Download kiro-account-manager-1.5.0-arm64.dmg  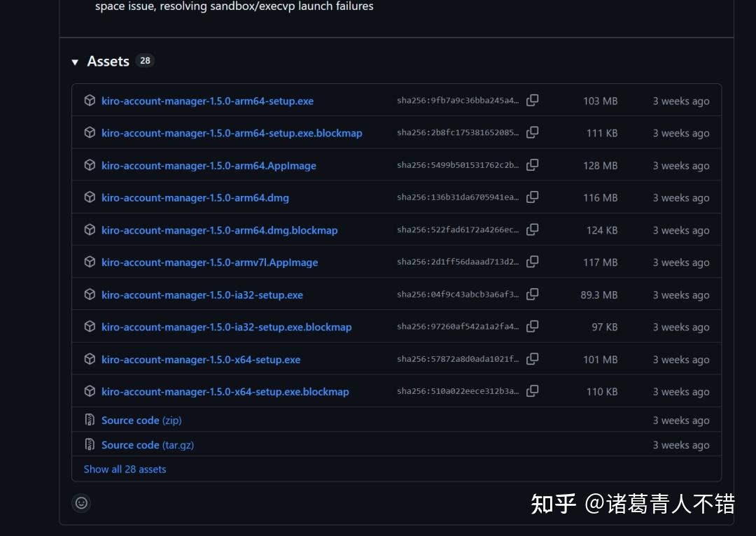195,198
